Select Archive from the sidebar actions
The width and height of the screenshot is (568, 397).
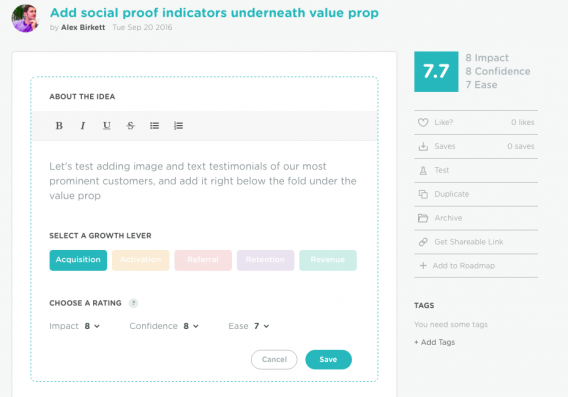point(476,218)
